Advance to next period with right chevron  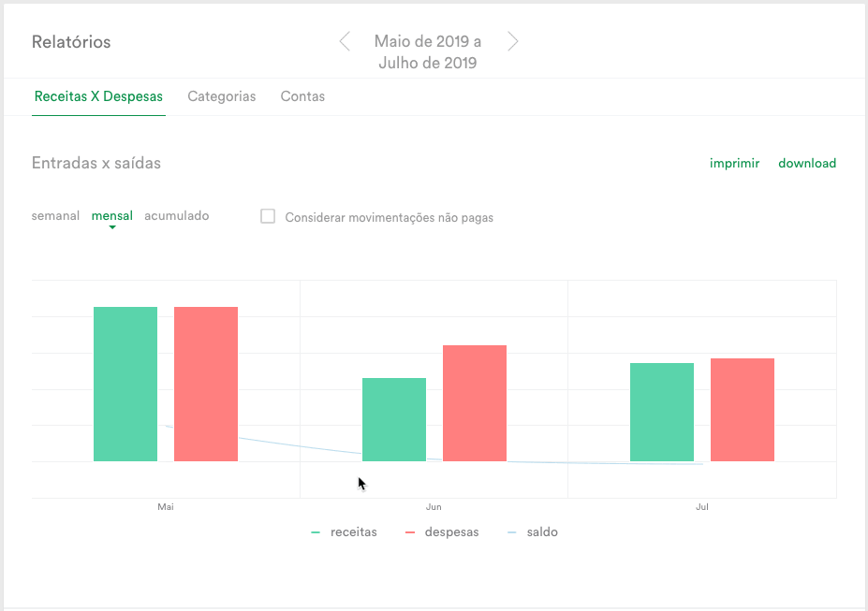[x=512, y=41]
